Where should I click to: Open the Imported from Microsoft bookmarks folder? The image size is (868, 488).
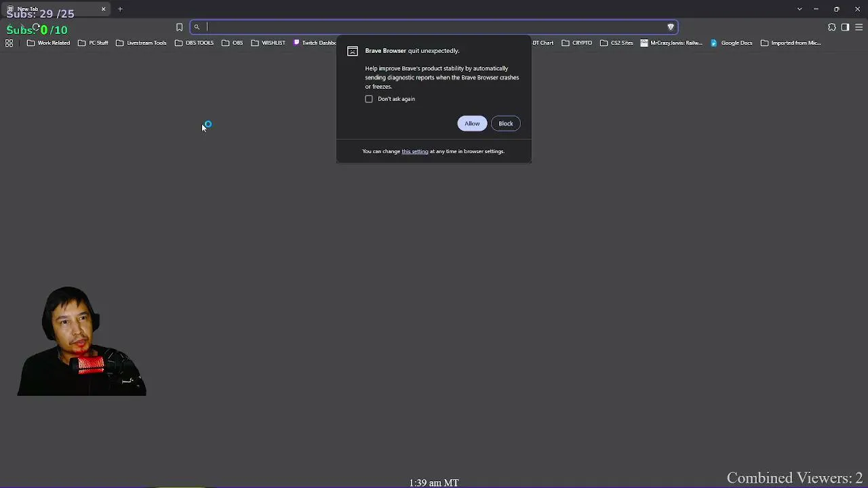[x=791, y=43]
